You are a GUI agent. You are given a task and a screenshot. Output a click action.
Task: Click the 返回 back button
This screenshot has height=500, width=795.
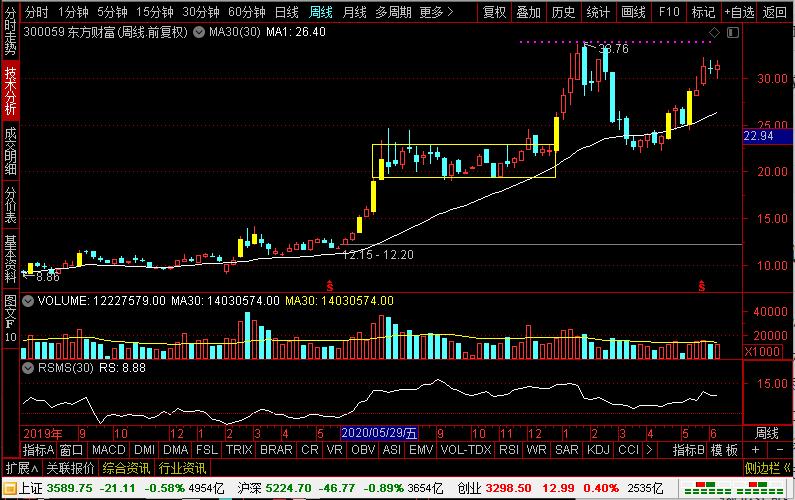(x=775, y=12)
